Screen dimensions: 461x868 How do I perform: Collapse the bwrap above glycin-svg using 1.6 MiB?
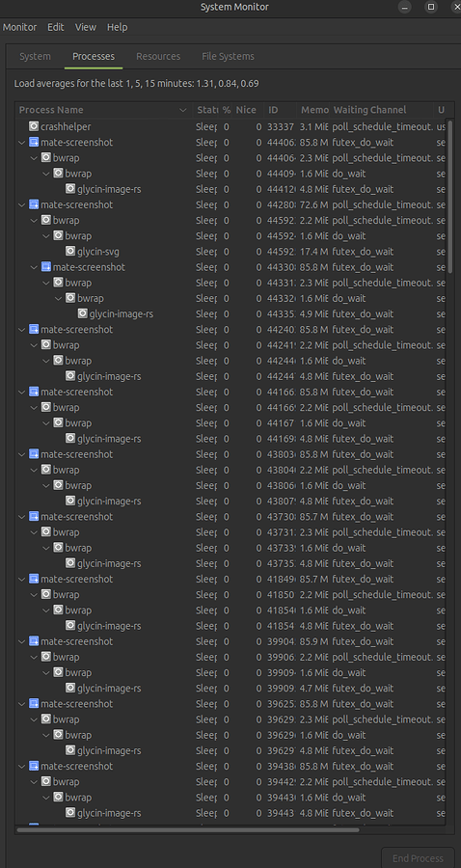pyautogui.click(x=46, y=236)
